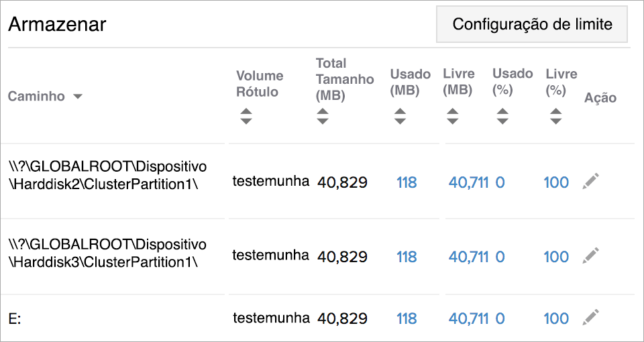Click Livre 40,711 link in Harddisk3 row

[468, 257]
